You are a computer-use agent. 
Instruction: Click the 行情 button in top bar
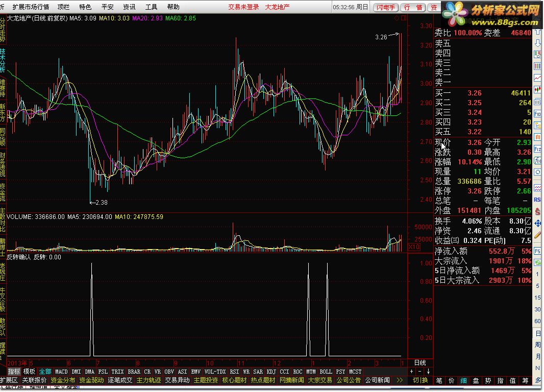[413, 7]
